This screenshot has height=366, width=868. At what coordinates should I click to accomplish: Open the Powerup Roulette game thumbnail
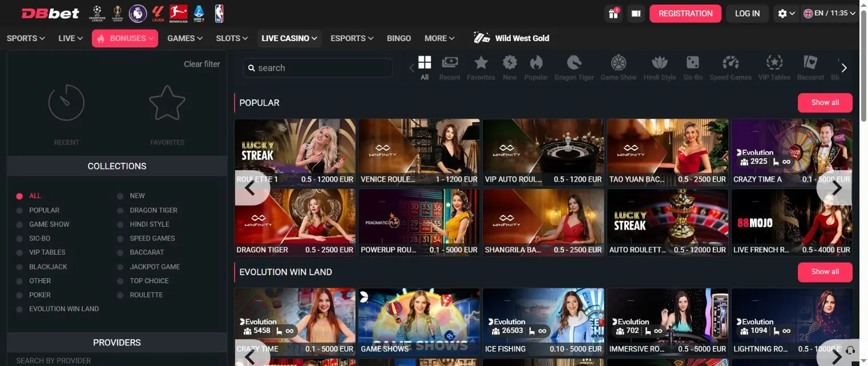(x=419, y=223)
